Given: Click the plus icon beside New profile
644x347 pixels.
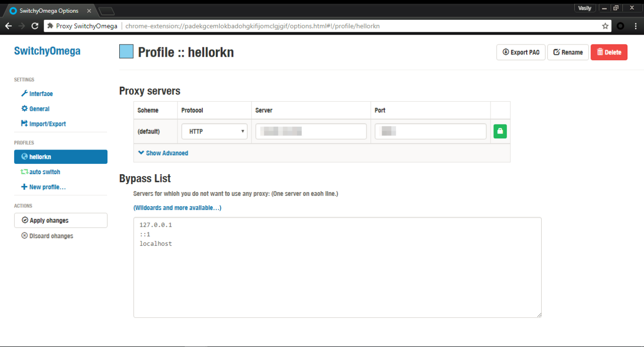Looking at the screenshot, I should click(25, 187).
